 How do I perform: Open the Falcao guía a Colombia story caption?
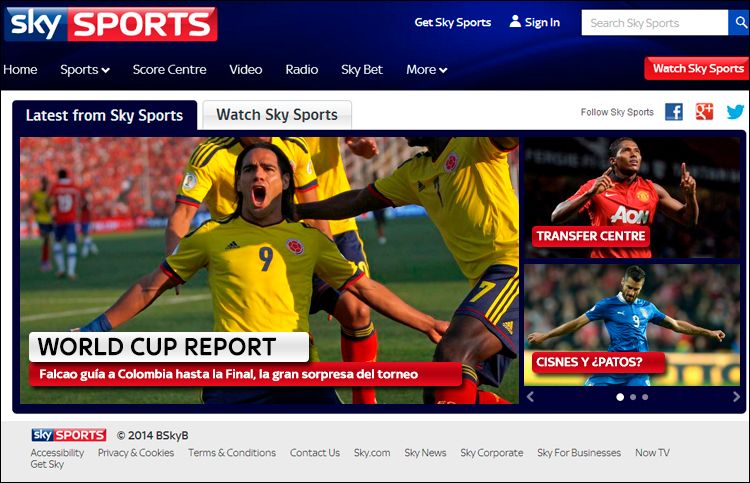(x=245, y=374)
